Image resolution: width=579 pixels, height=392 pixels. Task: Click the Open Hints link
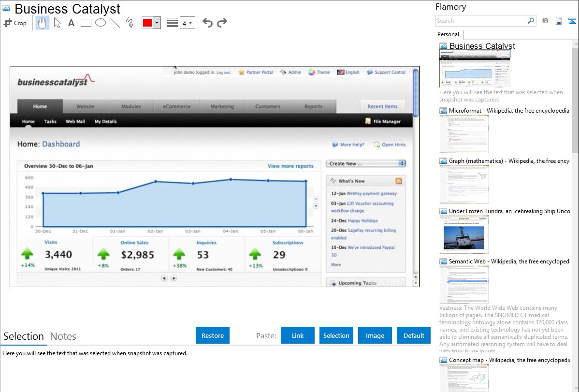tap(393, 145)
